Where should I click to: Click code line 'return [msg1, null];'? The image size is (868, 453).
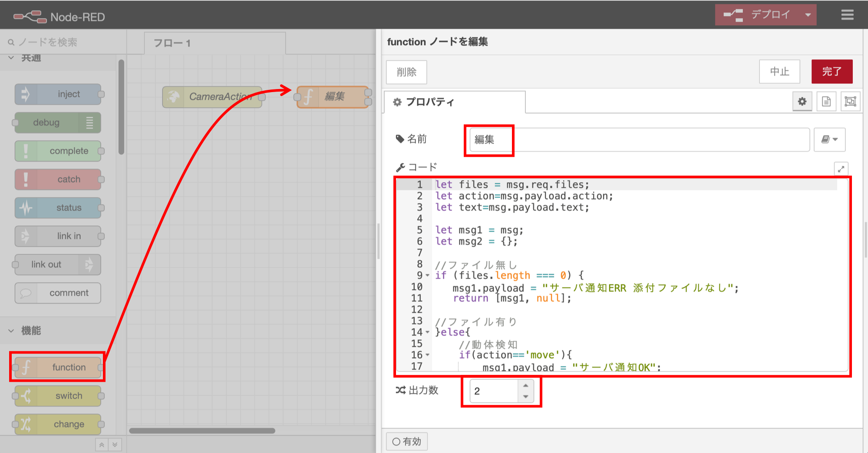click(x=512, y=298)
